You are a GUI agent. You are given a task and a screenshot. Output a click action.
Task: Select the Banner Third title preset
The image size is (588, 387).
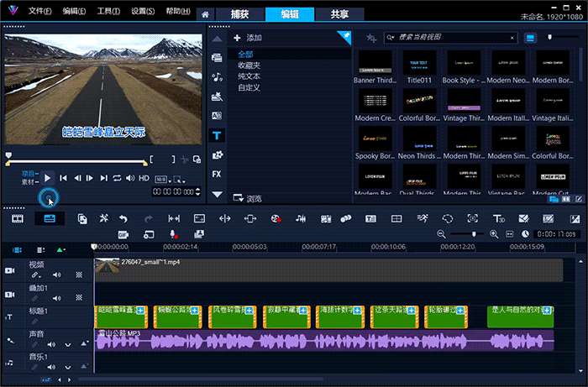[x=375, y=67]
